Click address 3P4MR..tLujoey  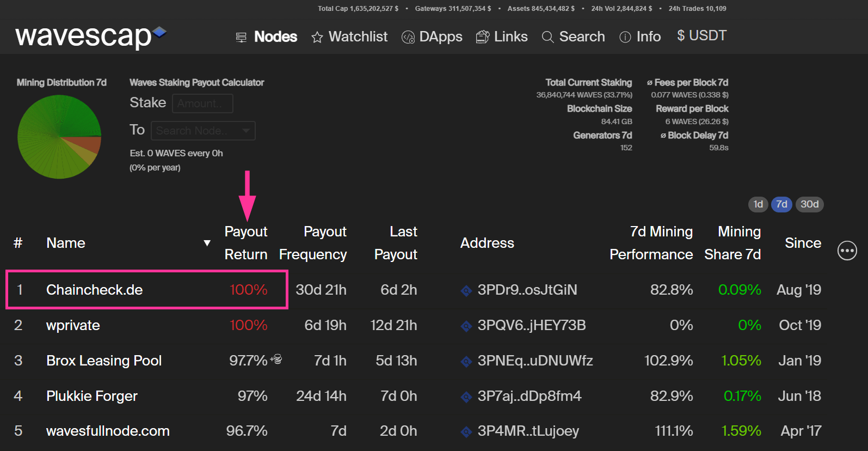pyautogui.click(x=528, y=431)
